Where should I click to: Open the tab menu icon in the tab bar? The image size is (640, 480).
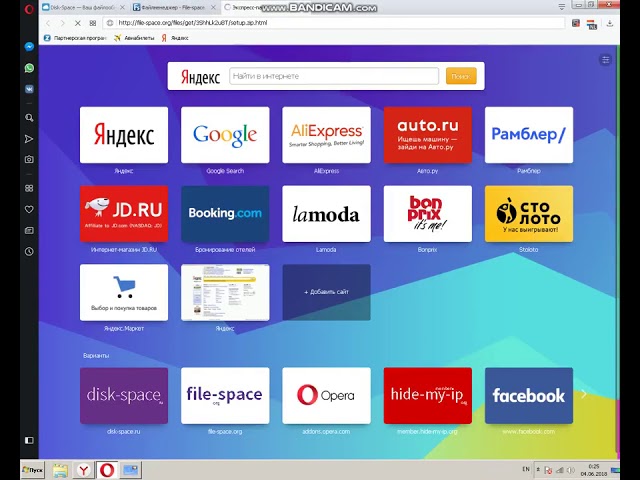[x=562, y=7]
